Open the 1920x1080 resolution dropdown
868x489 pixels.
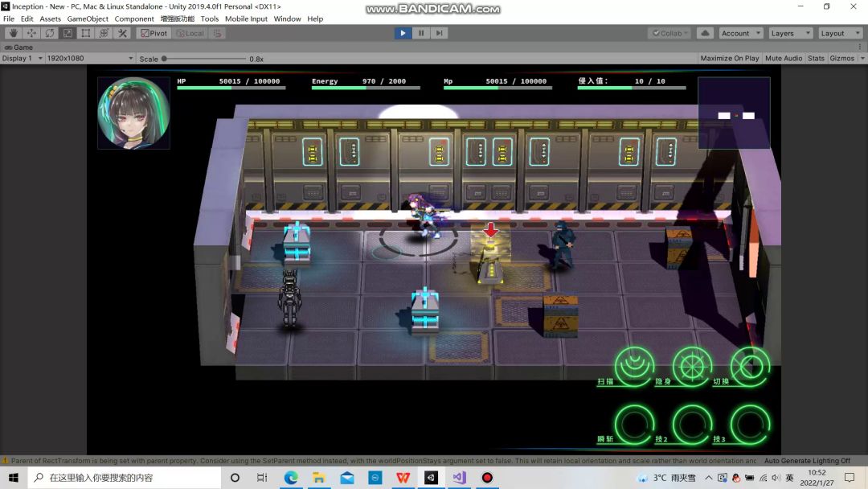(90, 58)
